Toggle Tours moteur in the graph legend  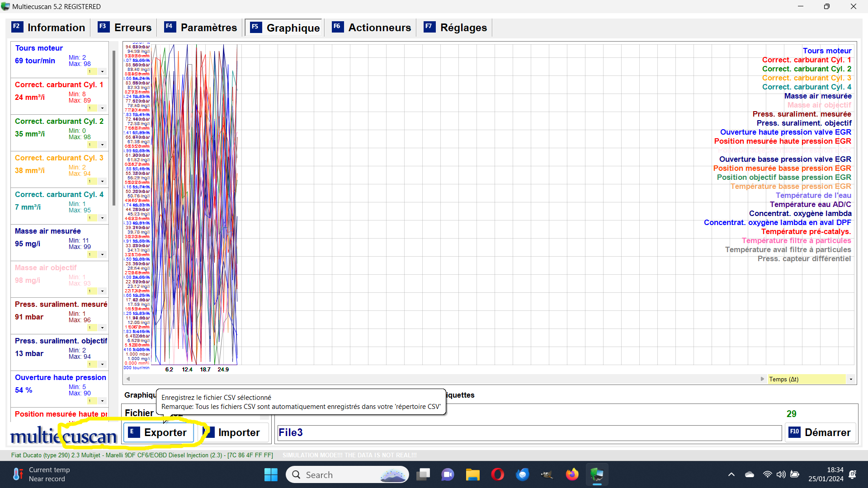click(x=827, y=51)
